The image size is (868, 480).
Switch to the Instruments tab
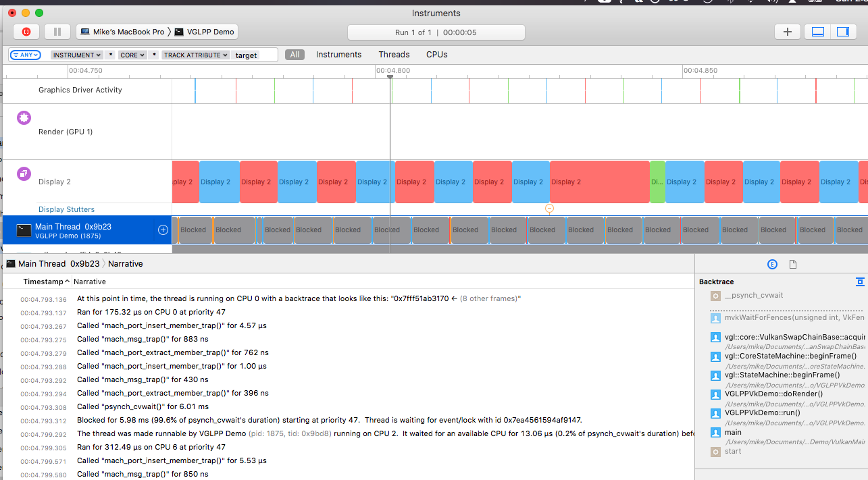(339, 55)
